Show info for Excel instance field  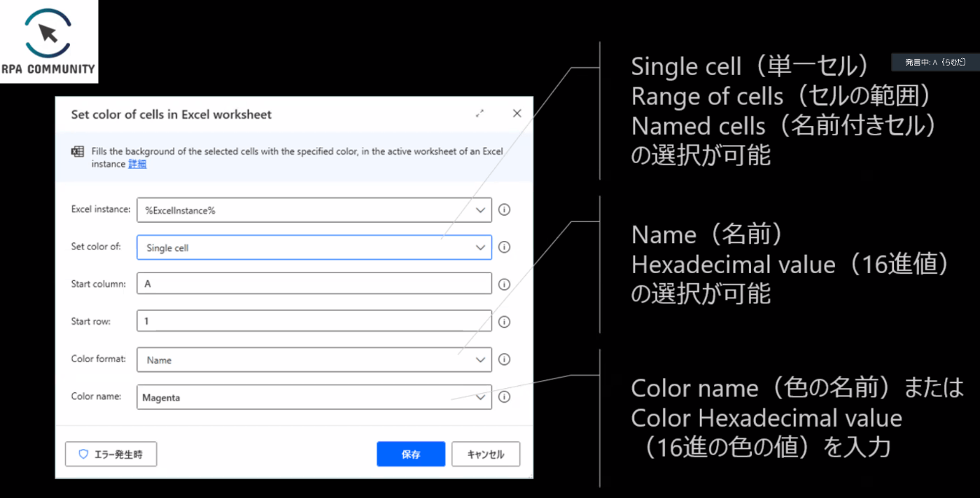[x=504, y=209]
